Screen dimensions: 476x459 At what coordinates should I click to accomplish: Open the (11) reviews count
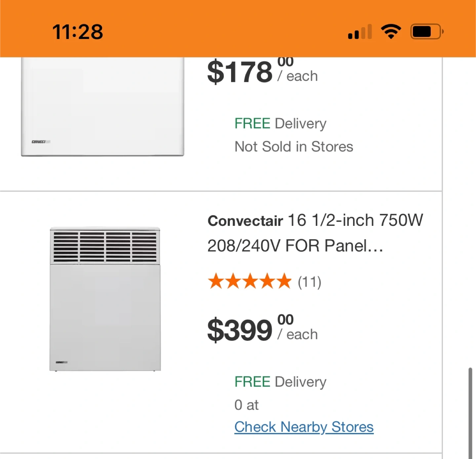pyautogui.click(x=309, y=282)
